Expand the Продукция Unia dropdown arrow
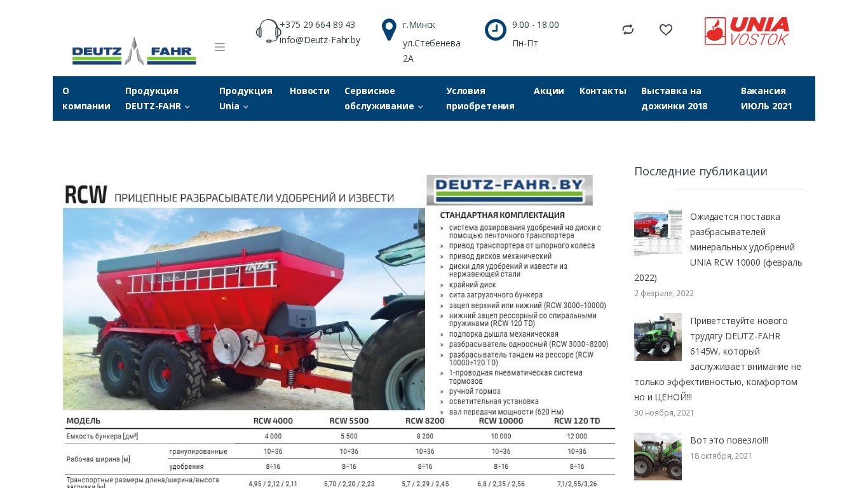The width and height of the screenshot is (868, 488). click(246, 107)
